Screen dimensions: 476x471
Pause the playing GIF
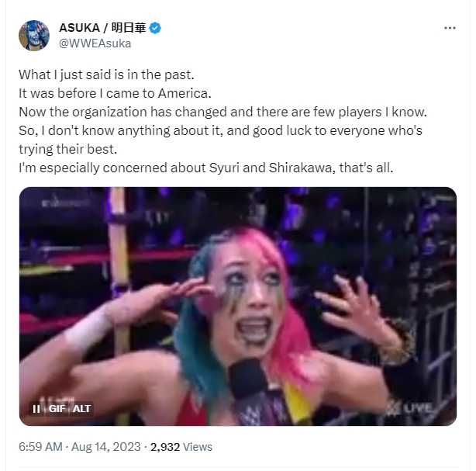(x=36, y=409)
